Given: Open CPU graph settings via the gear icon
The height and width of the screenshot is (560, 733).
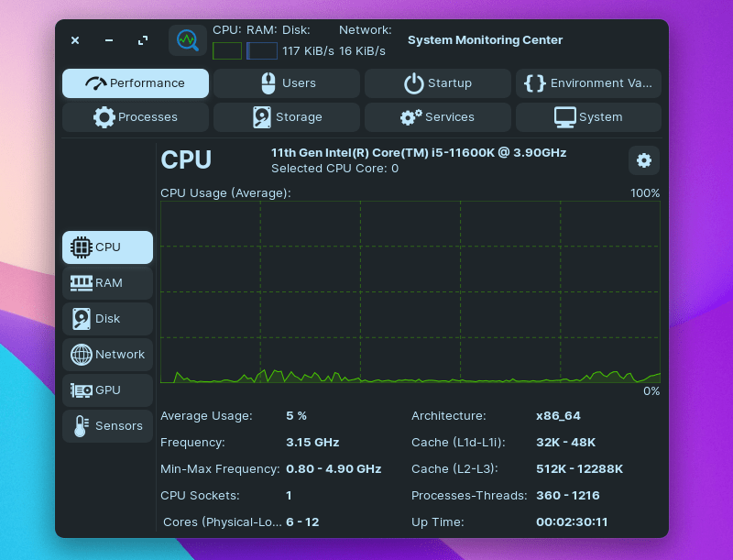Looking at the screenshot, I should click(x=644, y=160).
